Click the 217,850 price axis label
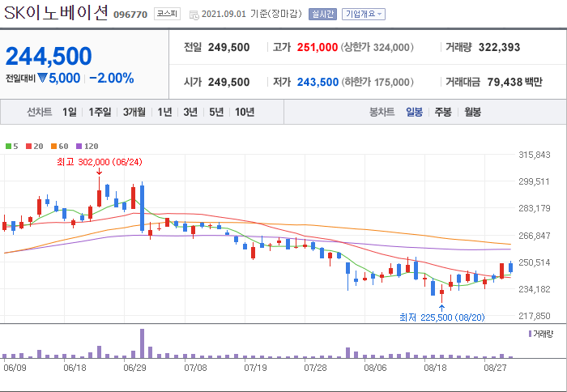Screen dimensions: 567x392 click(x=535, y=316)
